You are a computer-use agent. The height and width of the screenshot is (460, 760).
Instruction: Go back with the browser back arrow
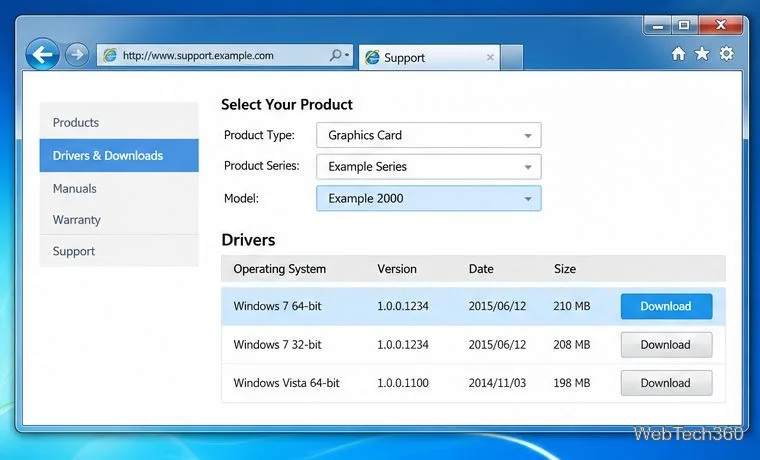click(43, 54)
